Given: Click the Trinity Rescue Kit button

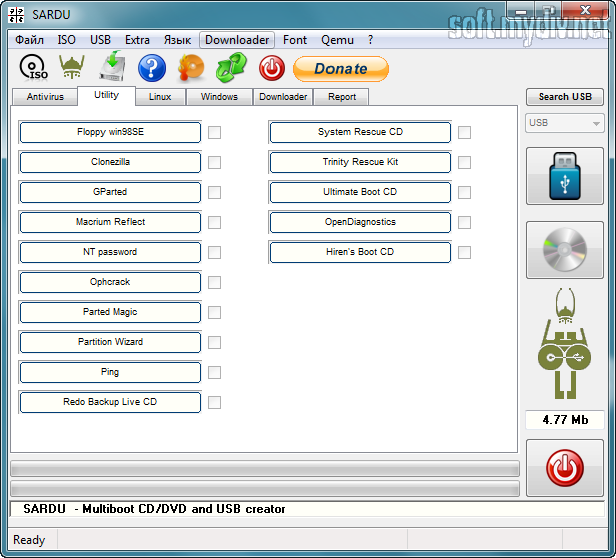Looking at the screenshot, I should (x=360, y=162).
